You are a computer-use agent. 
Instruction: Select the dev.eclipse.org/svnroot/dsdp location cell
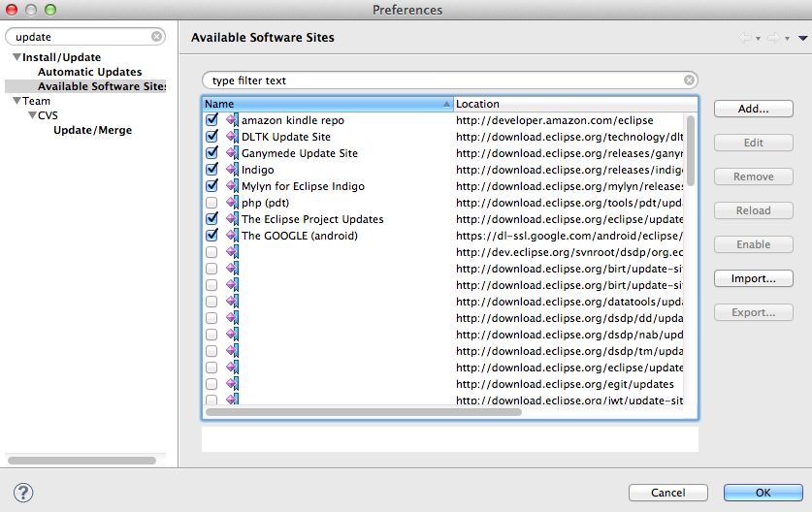(569, 252)
